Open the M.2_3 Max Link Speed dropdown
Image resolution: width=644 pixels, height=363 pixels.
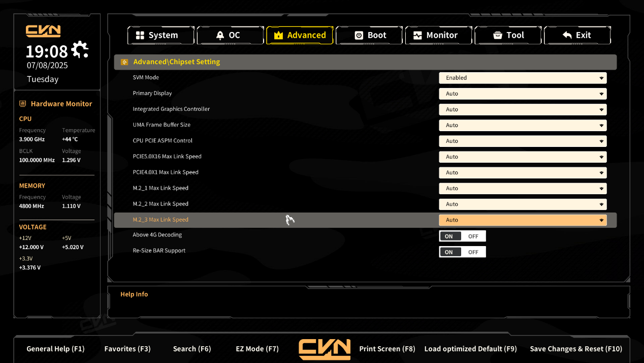click(523, 220)
